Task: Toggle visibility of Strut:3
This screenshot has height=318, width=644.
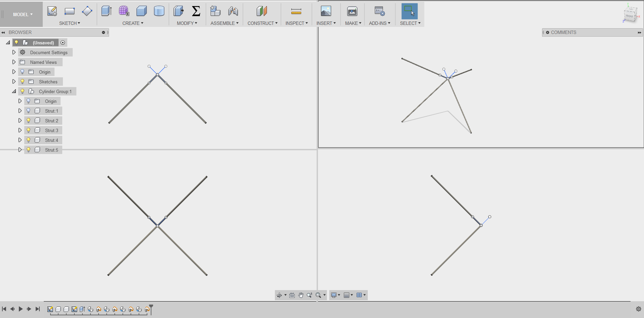Action: tap(28, 130)
